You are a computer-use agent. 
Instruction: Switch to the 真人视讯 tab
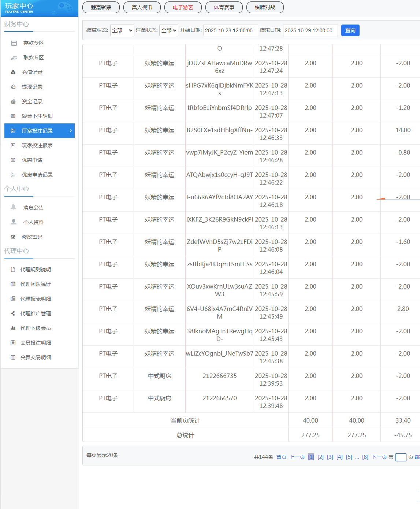(x=142, y=7)
